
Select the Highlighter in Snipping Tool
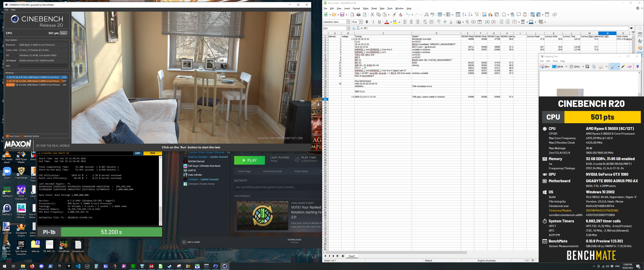(623, 67)
